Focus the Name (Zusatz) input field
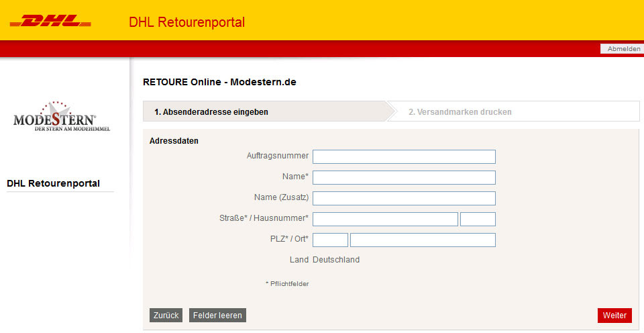Screen dimensions: 644x333 404,198
